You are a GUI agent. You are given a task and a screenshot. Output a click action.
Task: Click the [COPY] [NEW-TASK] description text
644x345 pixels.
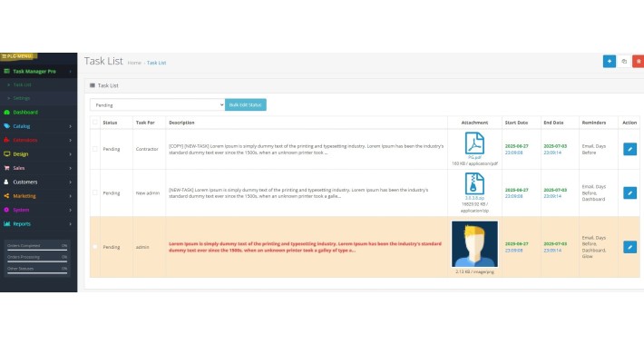point(306,149)
